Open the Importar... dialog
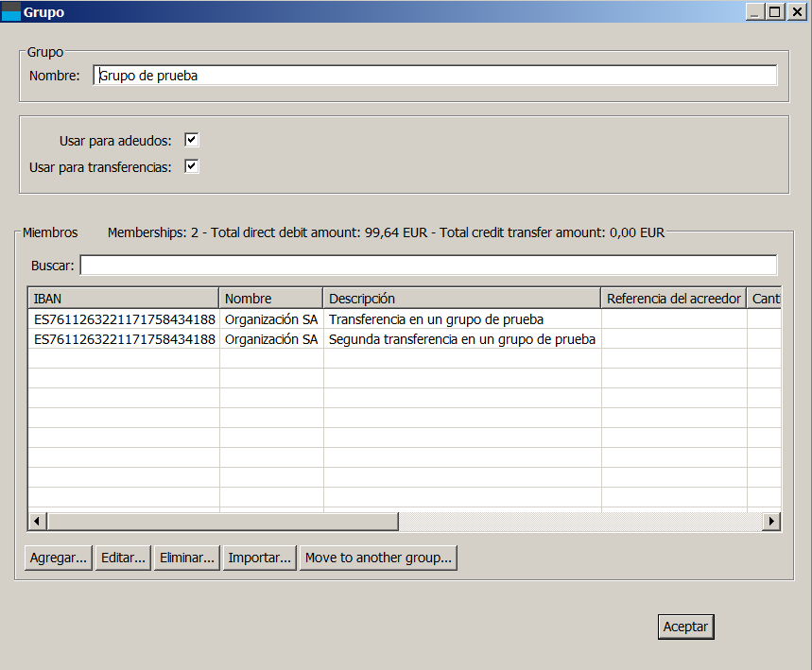This screenshot has height=670, width=812. [x=259, y=558]
